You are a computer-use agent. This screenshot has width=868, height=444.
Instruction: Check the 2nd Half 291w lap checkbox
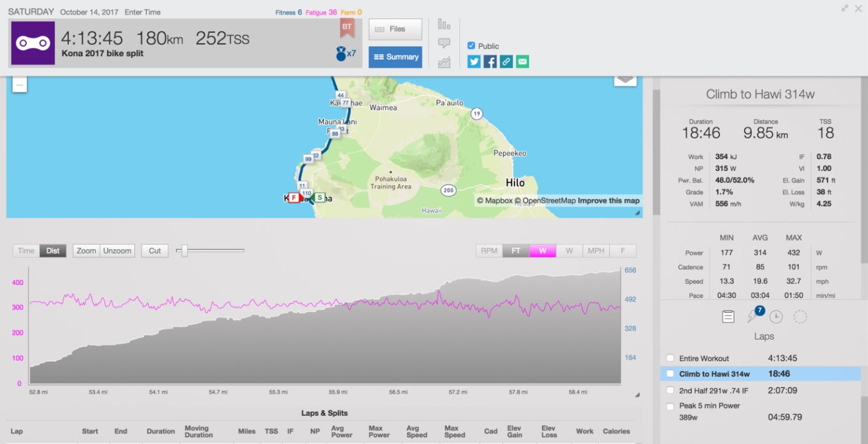coord(670,391)
